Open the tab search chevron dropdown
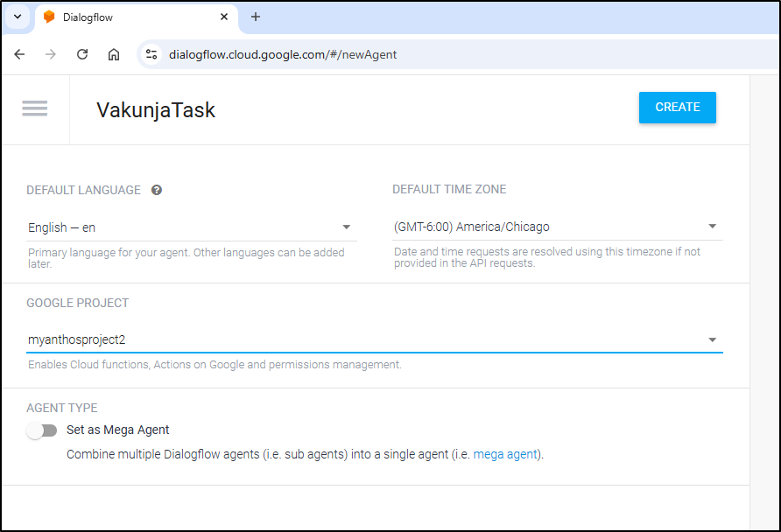Viewport: 781px width, 532px height. (x=18, y=17)
